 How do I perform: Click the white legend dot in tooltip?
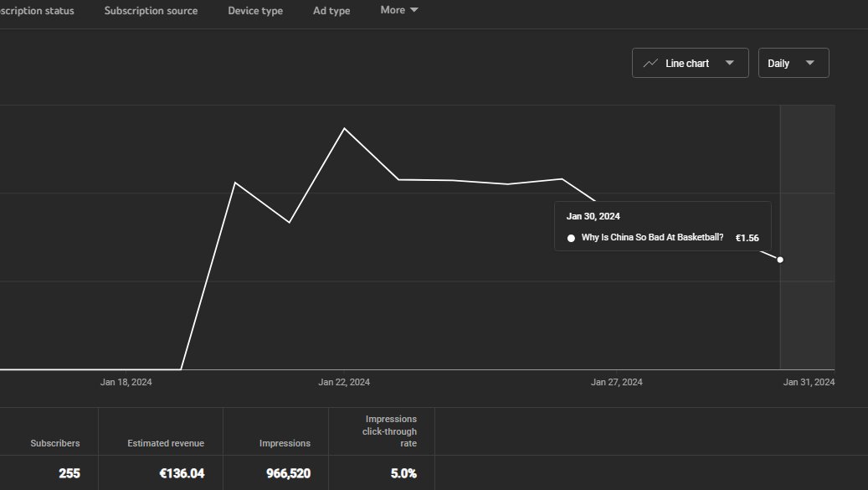571,238
